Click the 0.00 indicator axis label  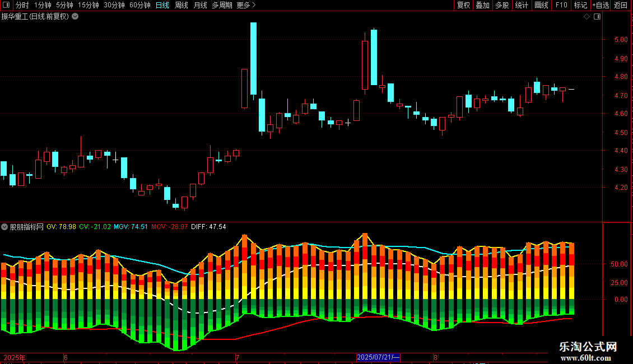[x=621, y=300]
